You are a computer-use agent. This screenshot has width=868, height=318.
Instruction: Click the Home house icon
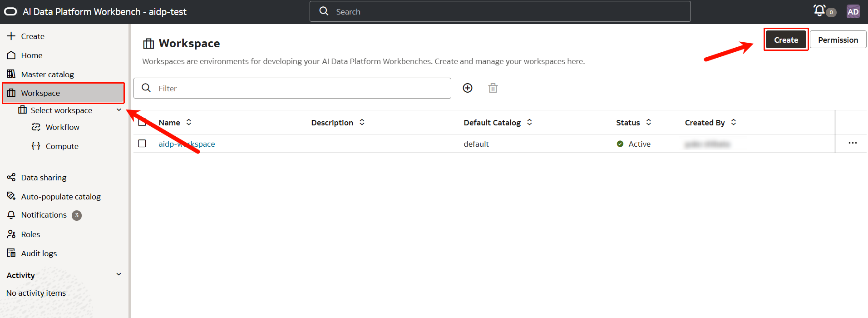[11, 55]
